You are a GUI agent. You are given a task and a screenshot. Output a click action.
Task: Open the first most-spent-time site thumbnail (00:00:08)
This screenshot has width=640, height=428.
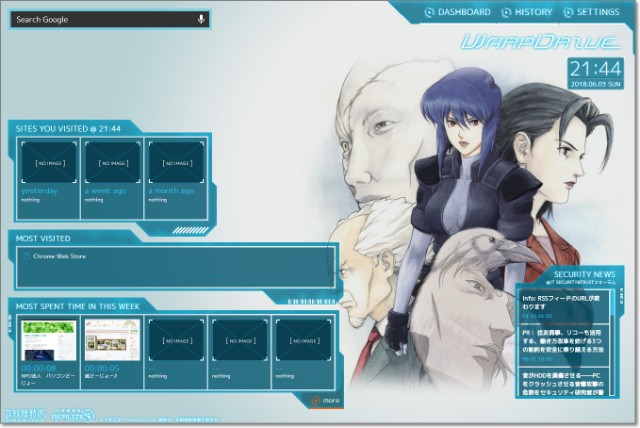[48, 340]
